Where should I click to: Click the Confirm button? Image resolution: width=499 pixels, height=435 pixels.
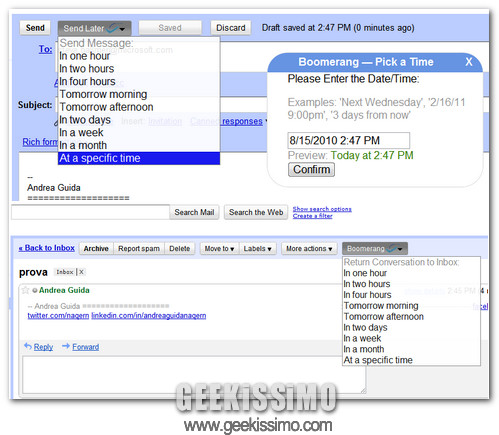pos(311,170)
